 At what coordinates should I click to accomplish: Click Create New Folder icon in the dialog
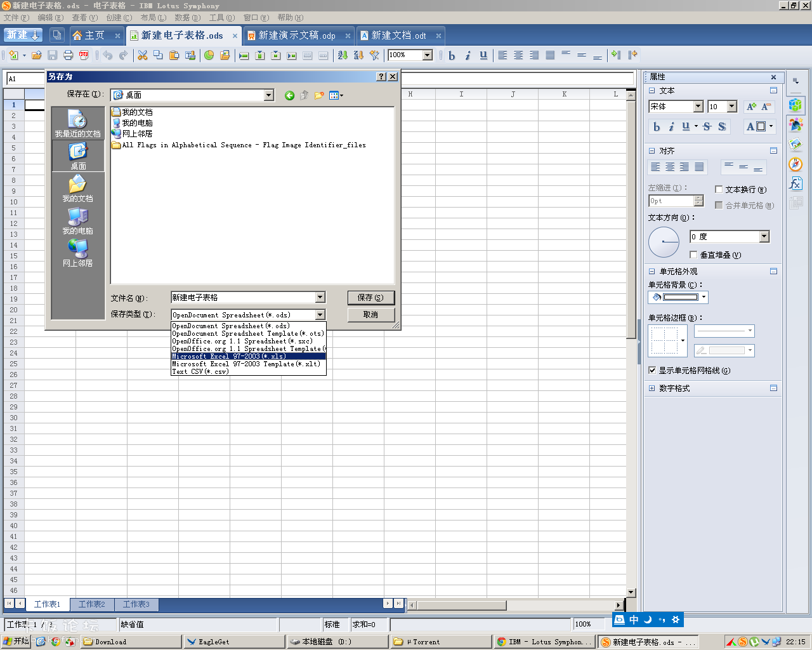[318, 95]
